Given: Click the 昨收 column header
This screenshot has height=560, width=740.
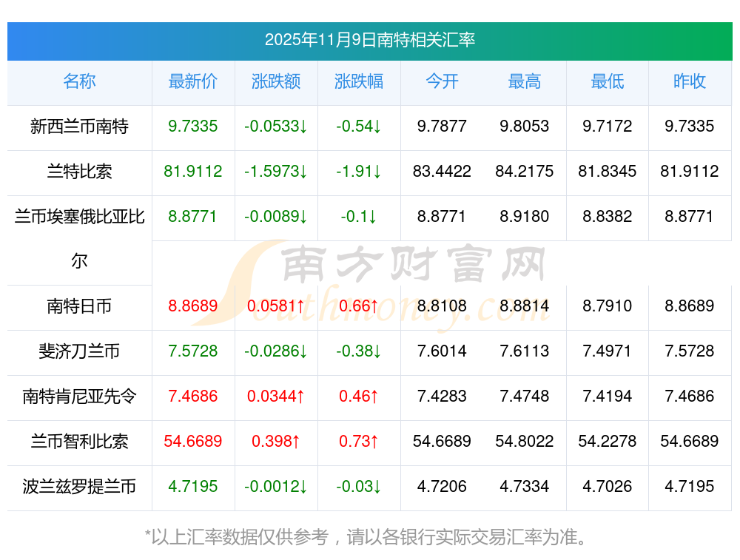Looking at the screenshot, I should [x=690, y=82].
